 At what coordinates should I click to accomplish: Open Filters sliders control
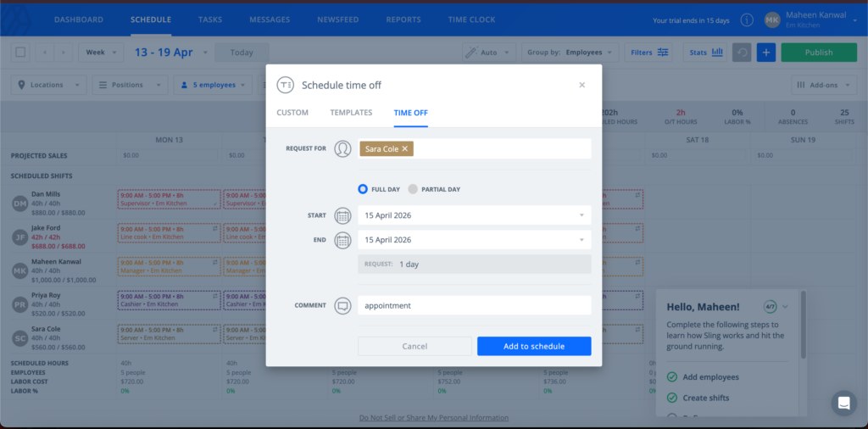[x=648, y=53]
